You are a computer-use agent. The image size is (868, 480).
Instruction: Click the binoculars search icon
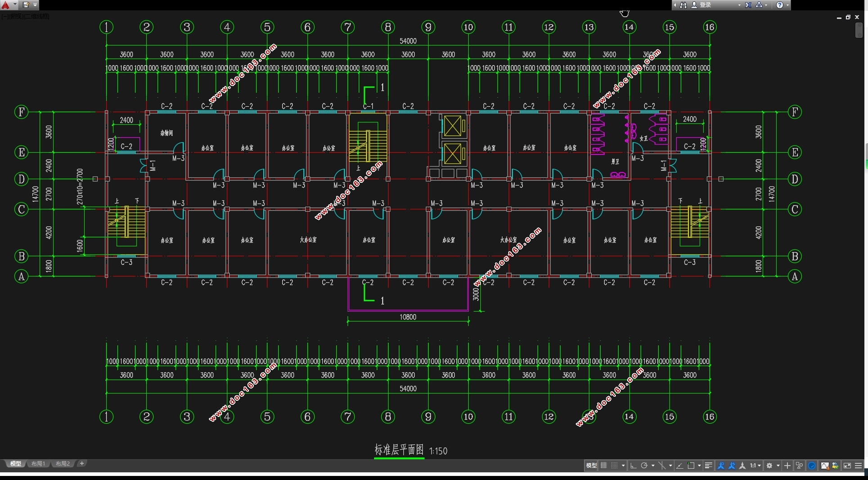[683, 5]
